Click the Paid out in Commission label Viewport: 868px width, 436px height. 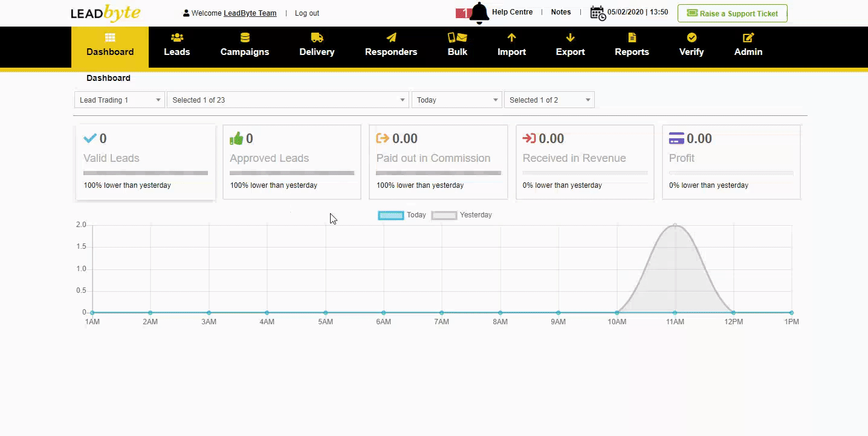pyautogui.click(x=433, y=158)
